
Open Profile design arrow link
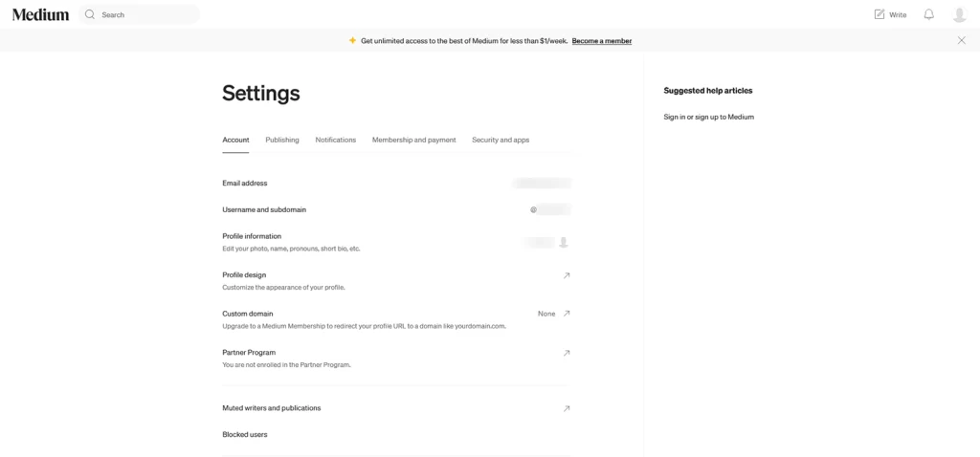tap(567, 275)
